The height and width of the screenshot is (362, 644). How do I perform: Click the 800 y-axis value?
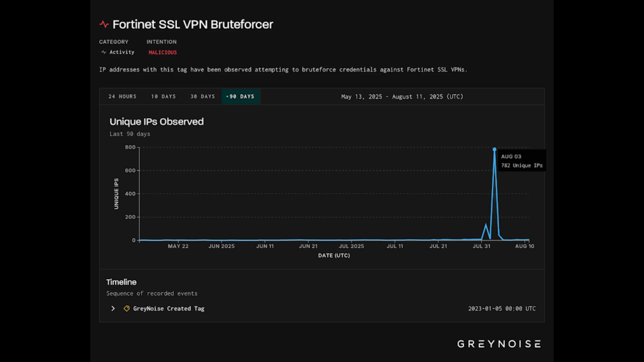pos(130,147)
